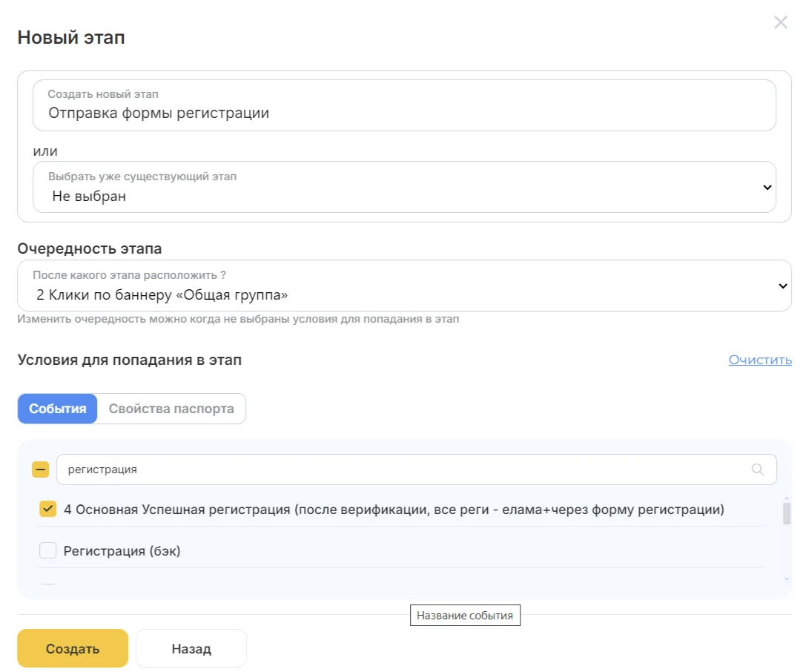This screenshot has width=806, height=672.
Task: Click the scroll down arrow of events list
Action: (x=787, y=579)
